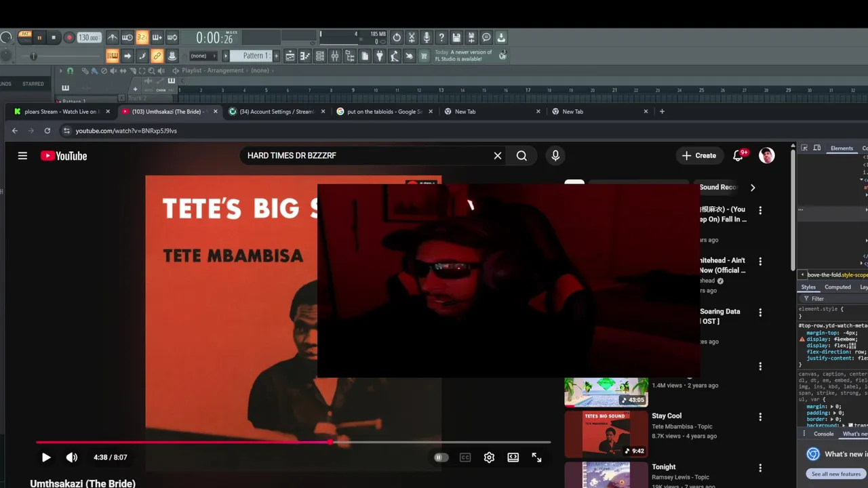
Task: Open FL Studio channel rack button
Action: (320, 56)
